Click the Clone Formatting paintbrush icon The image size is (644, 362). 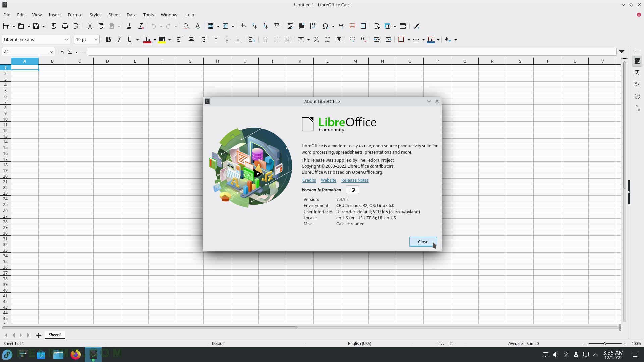pos(129,26)
